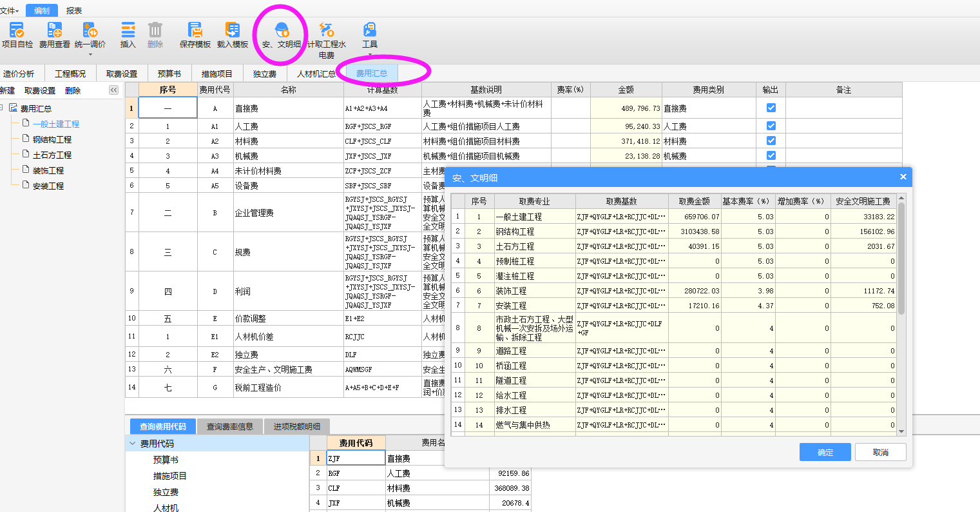Click 取费设置 link in left panel
This screenshot has height=512, width=980.
click(x=40, y=90)
